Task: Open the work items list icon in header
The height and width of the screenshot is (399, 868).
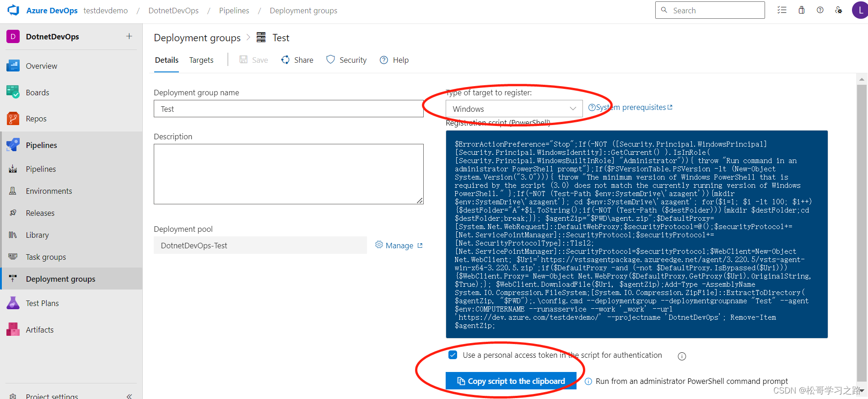Action: click(782, 10)
